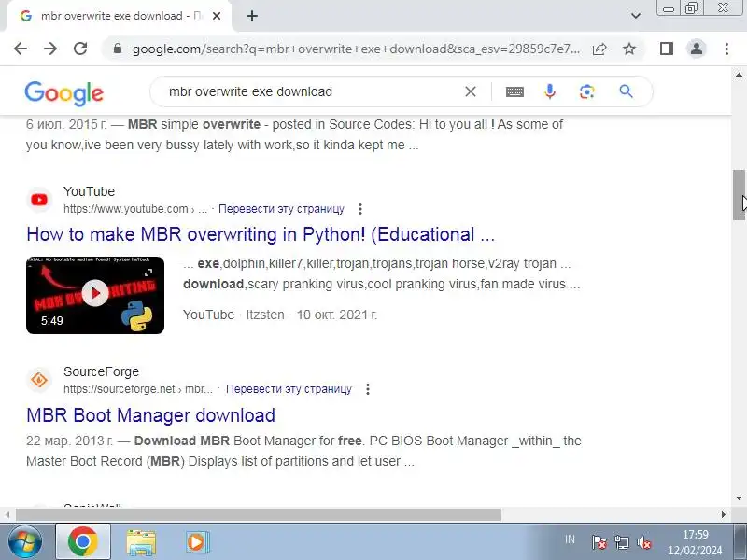The width and height of the screenshot is (747, 560).
Task: Go back to the previous page
Action: 21,49
